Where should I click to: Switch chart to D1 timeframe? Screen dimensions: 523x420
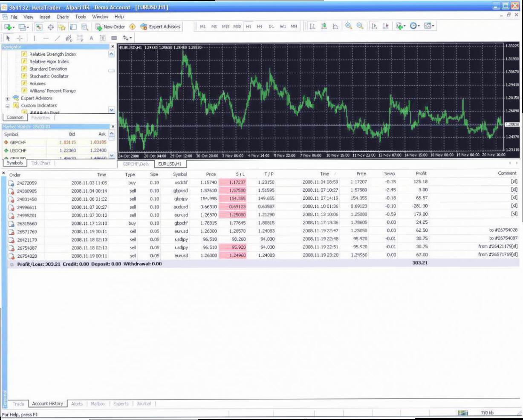271,27
